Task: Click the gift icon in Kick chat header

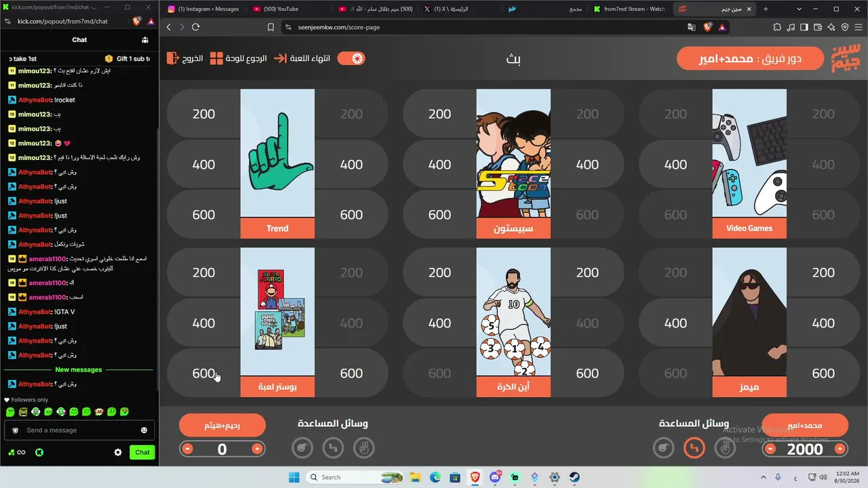Action: pos(144,40)
